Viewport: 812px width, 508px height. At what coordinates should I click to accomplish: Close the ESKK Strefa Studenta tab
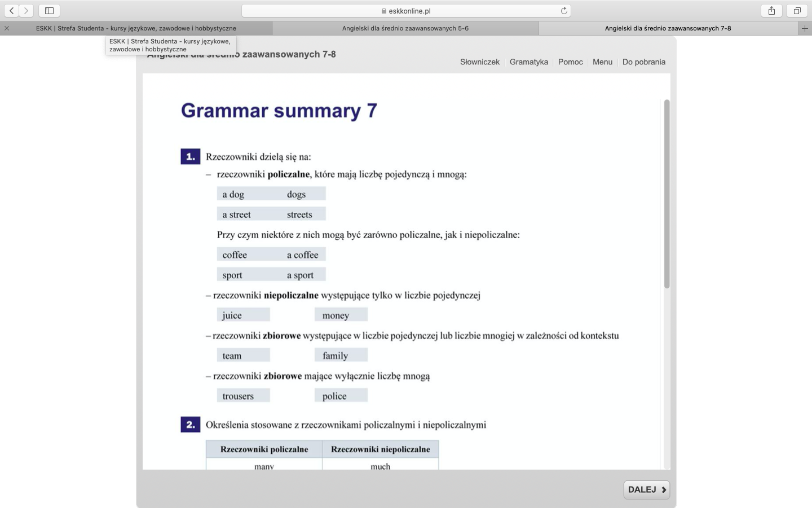[x=7, y=28]
